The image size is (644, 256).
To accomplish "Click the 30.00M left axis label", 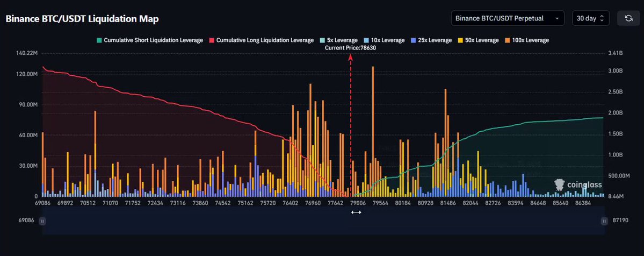I will coord(29,166).
